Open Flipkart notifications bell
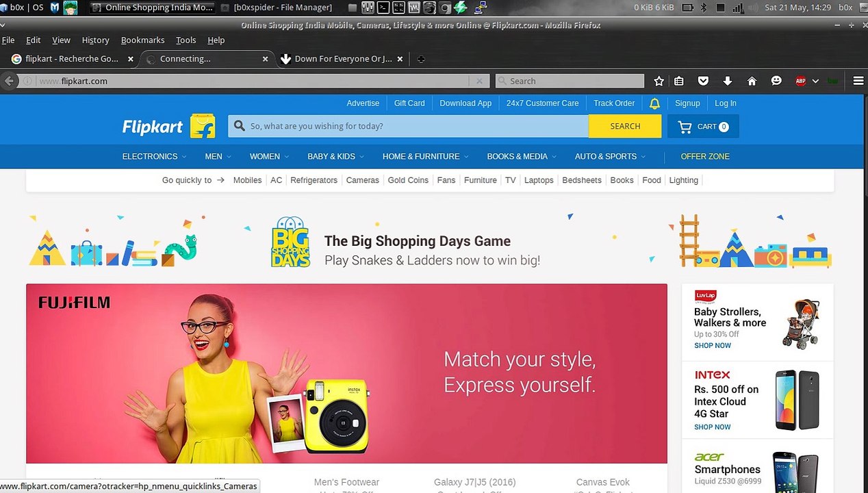This screenshot has width=868, height=493. 654,103
